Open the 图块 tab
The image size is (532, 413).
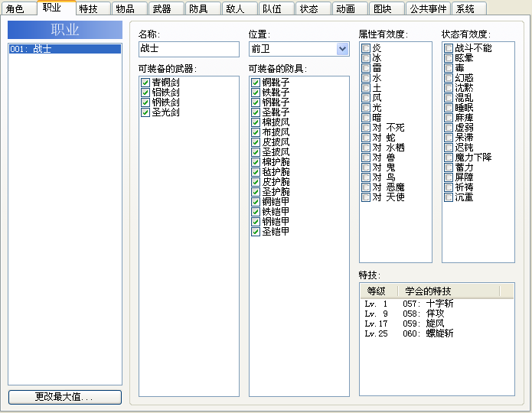pyautogui.click(x=387, y=9)
